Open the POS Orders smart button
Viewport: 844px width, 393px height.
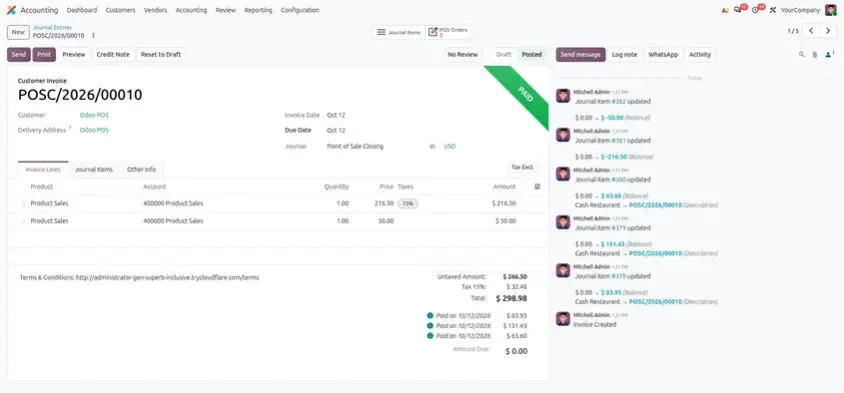point(448,32)
